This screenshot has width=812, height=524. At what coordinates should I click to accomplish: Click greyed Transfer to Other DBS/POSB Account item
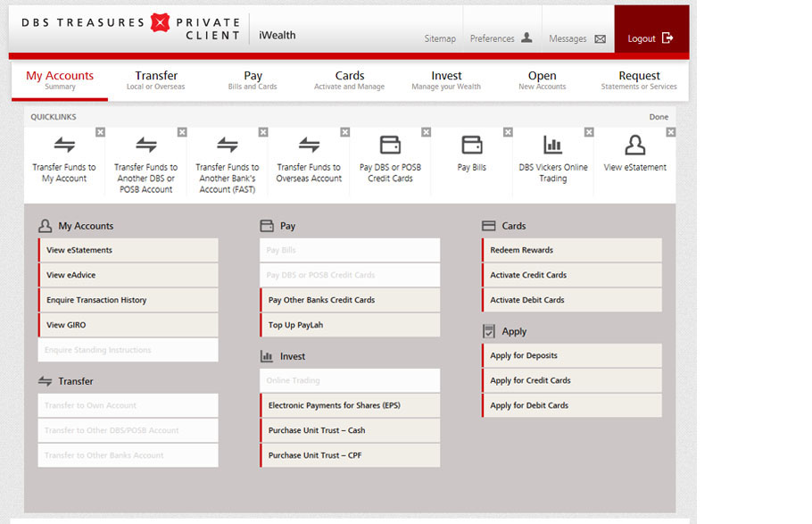coord(128,430)
